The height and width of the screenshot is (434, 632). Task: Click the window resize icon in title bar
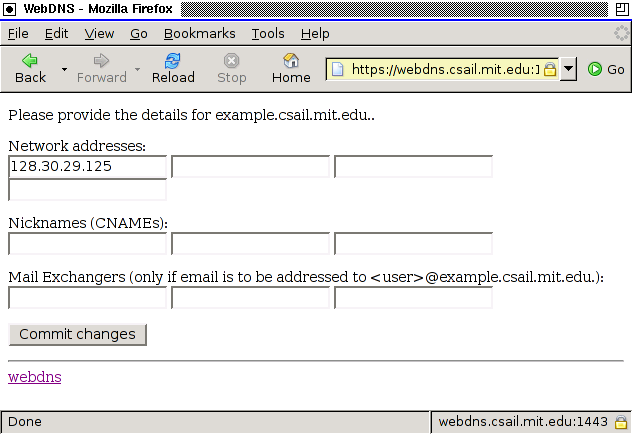click(622, 9)
